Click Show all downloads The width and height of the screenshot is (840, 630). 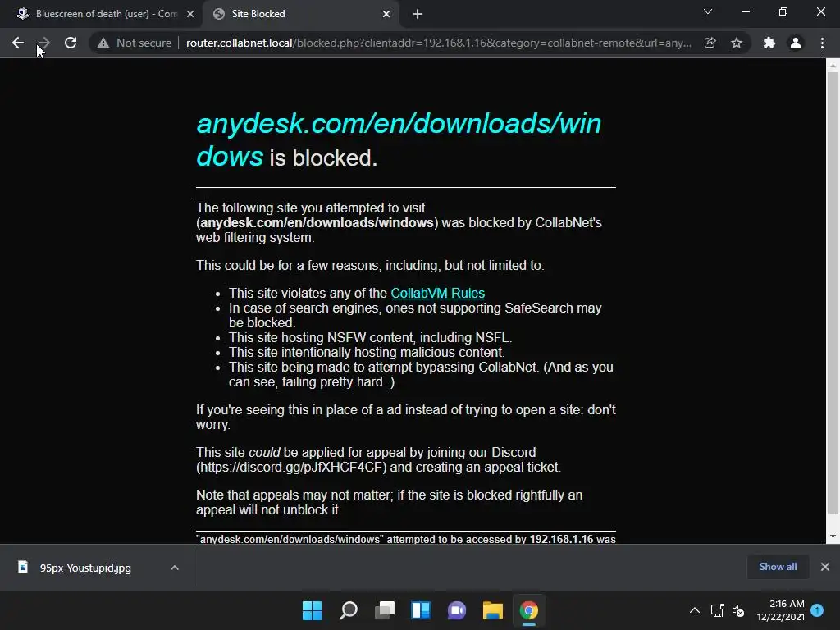[x=778, y=567]
